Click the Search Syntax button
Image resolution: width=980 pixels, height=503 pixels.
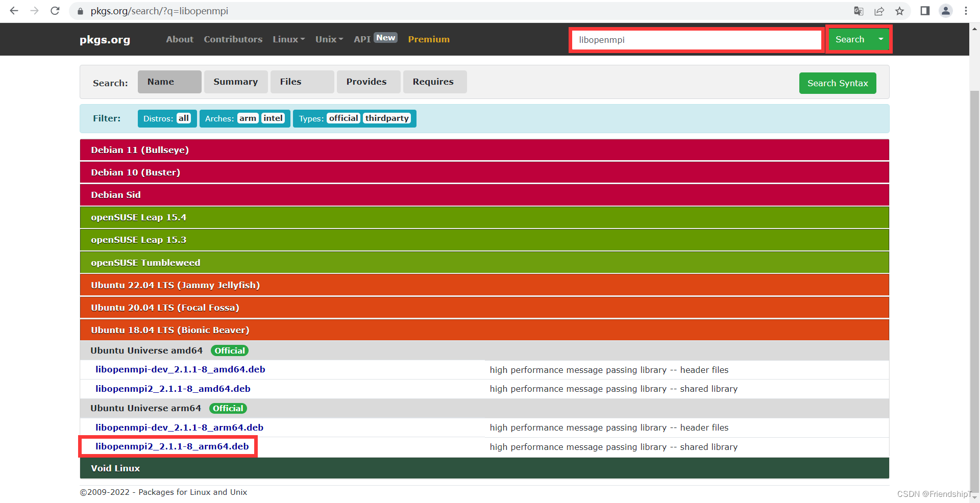[838, 83]
